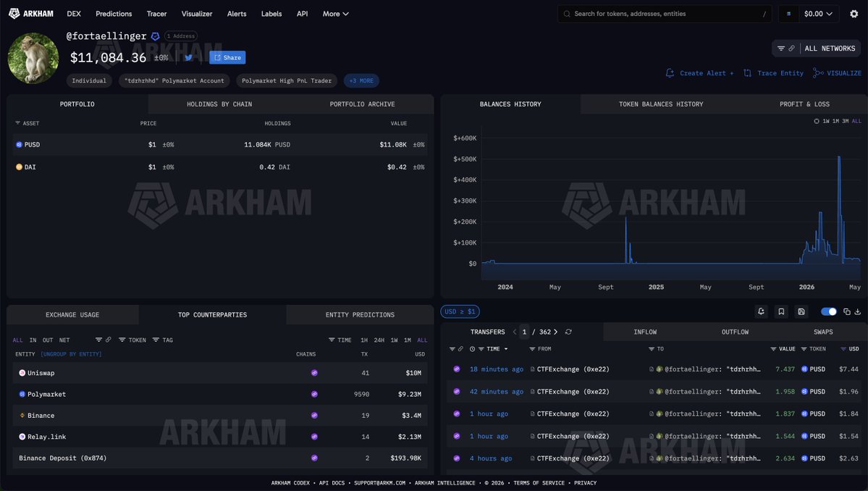Click the ASSET column filter icon
The width and height of the screenshot is (868, 491).
(17, 123)
